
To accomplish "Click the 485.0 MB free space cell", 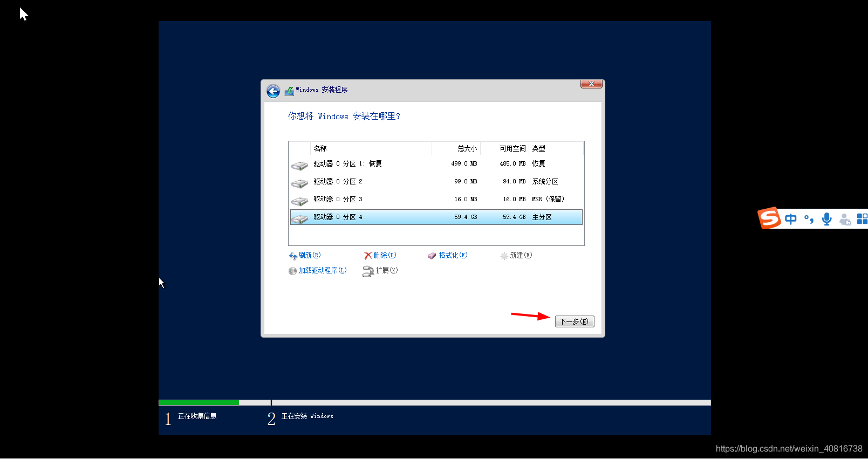I will click(x=512, y=164).
